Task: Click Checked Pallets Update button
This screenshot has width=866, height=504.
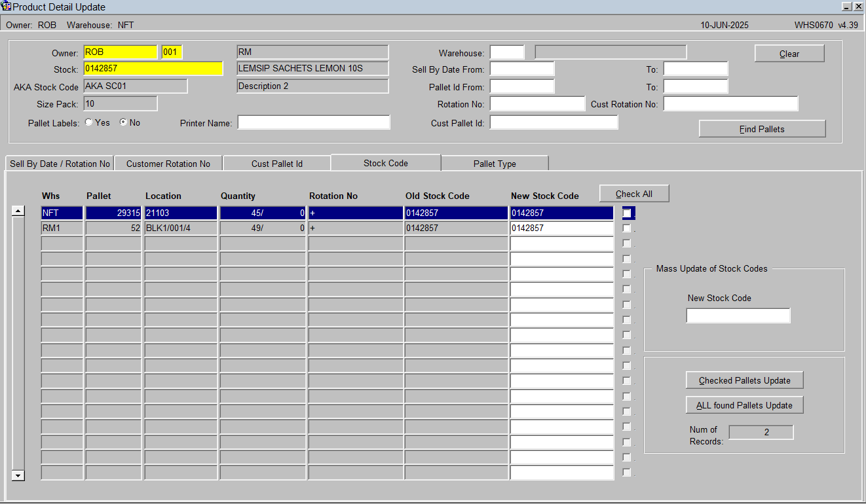Action: click(x=744, y=380)
